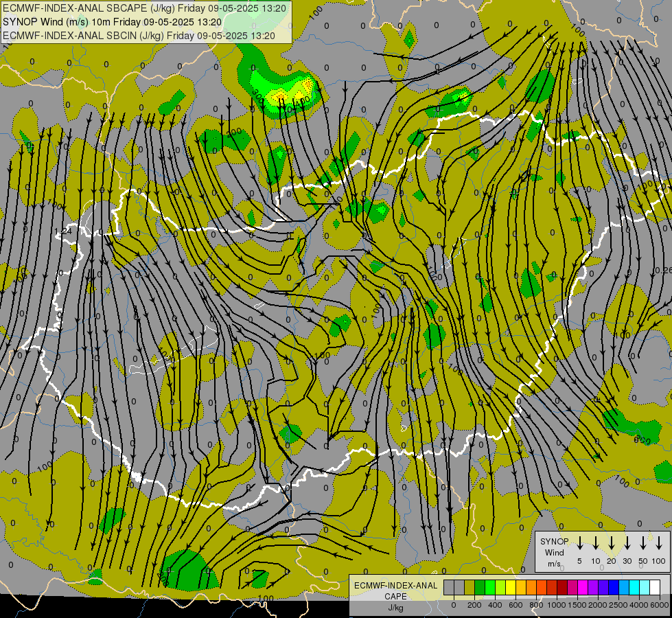The image size is (672, 618).
Task: Select the bright green CAPE legend swatch
Action: (490, 588)
